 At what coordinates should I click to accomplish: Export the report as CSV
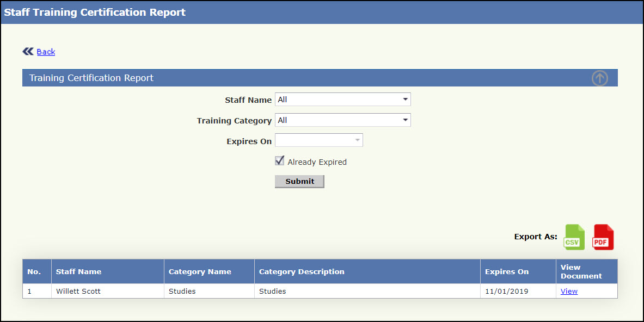tap(574, 237)
